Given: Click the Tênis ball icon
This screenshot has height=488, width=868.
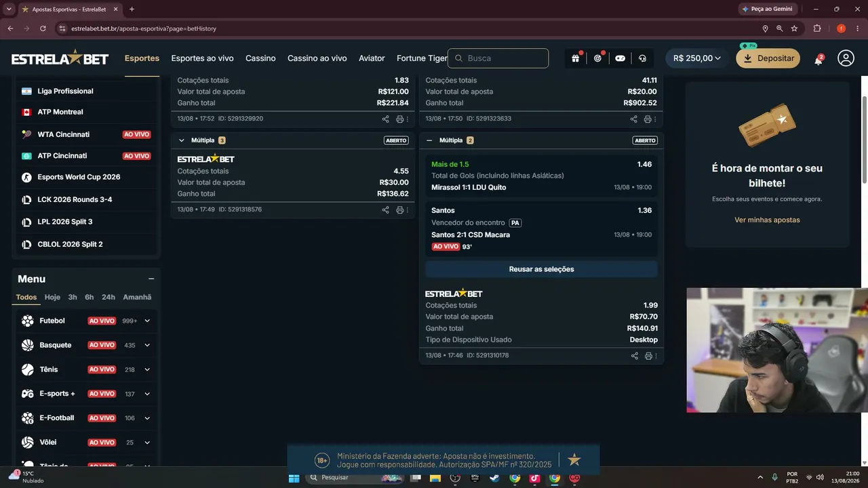Looking at the screenshot, I should [x=27, y=369].
